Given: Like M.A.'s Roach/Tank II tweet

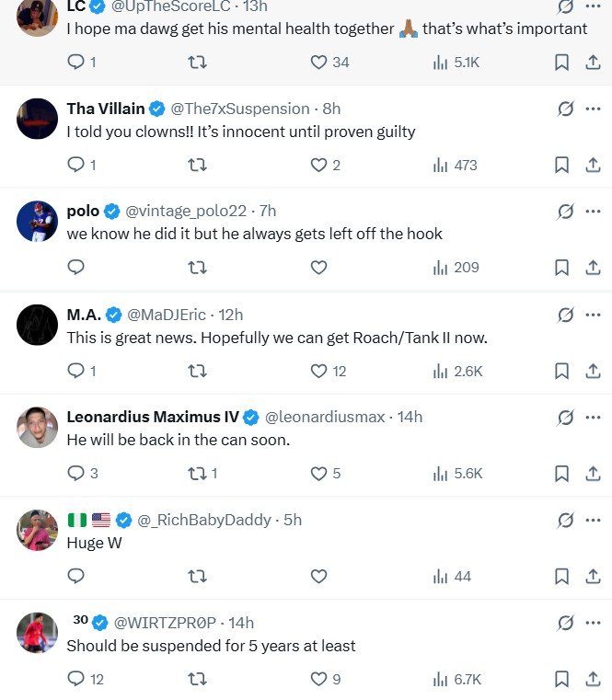Looking at the screenshot, I should pyautogui.click(x=318, y=371).
